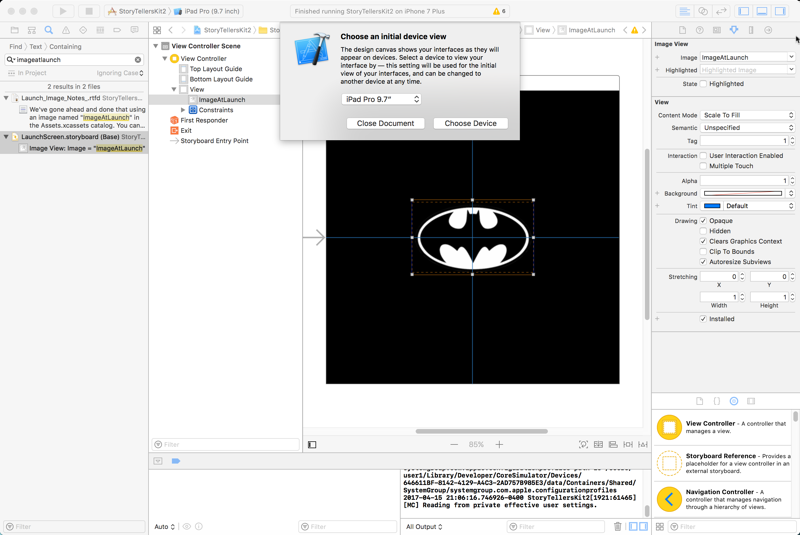Check the Hidden drawing checkbox
The width and height of the screenshot is (800, 535).
pos(704,231)
